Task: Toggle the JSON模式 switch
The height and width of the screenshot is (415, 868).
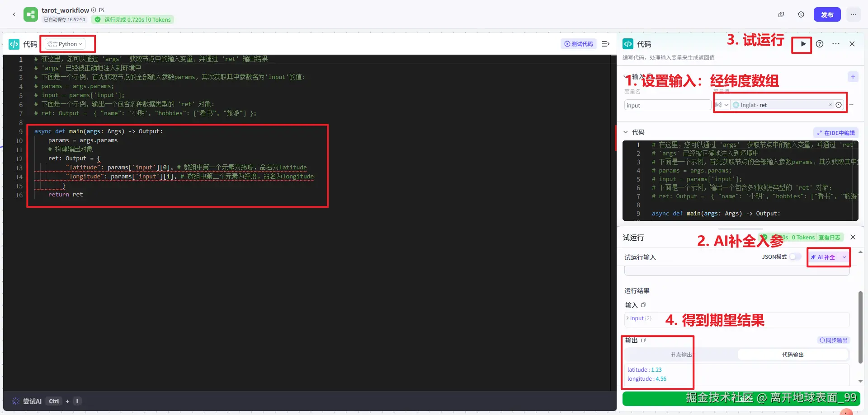Action: click(795, 256)
